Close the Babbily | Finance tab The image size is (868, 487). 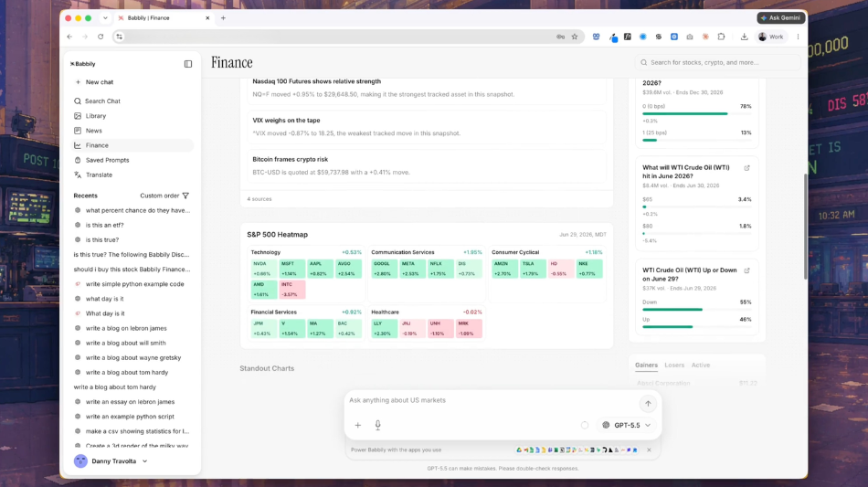(x=207, y=17)
